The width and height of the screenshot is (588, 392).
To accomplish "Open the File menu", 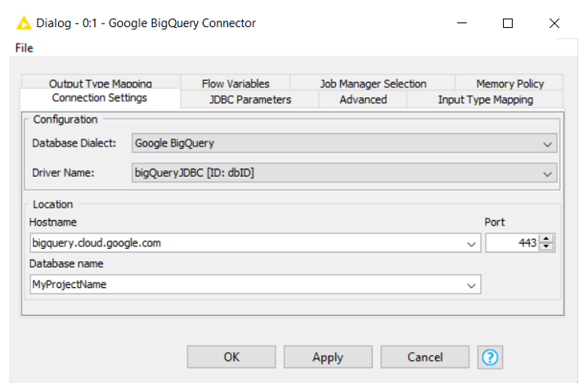I will click(24, 48).
